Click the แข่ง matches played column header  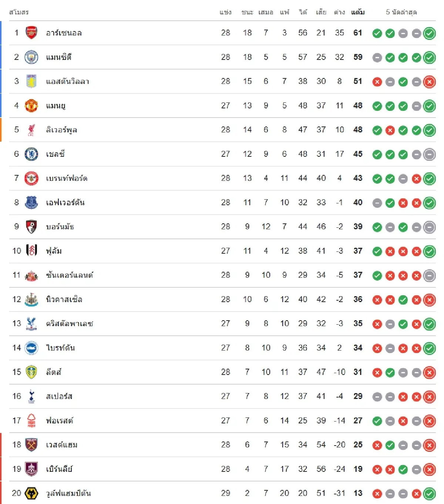(225, 12)
